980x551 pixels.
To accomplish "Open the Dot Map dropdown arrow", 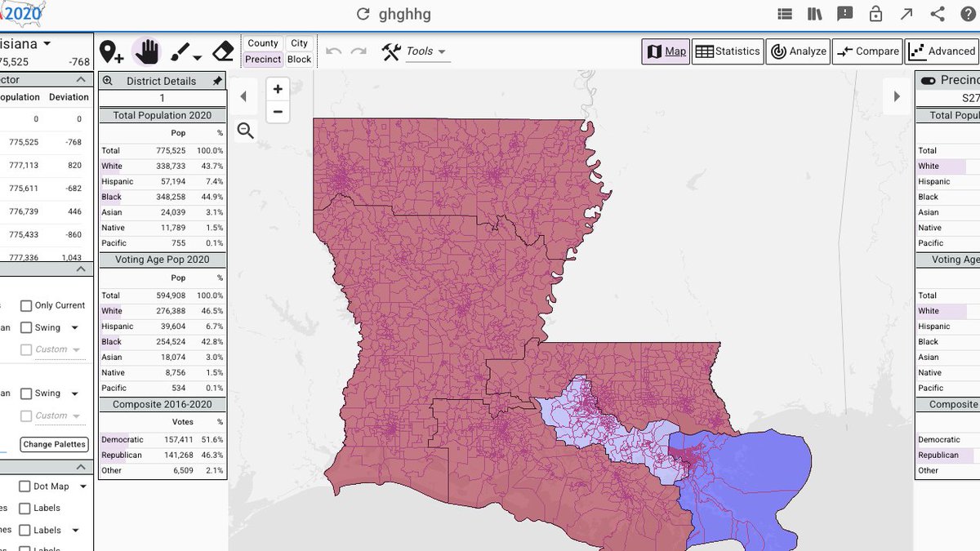I will tap(82, 487).
